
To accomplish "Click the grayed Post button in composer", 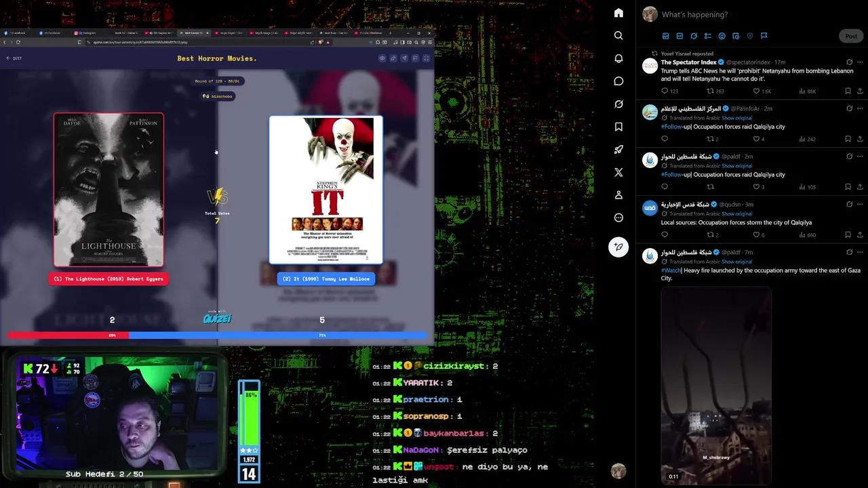I will pos(851,36).
